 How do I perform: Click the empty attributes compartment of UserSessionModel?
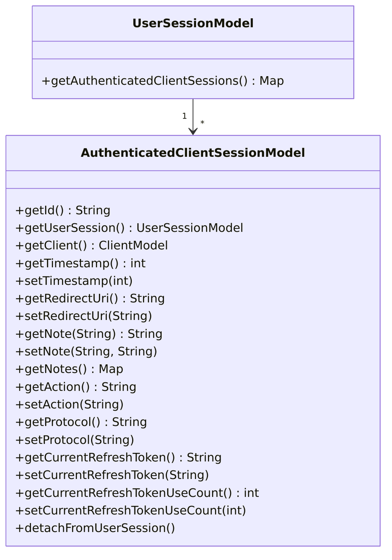[193, 50]
